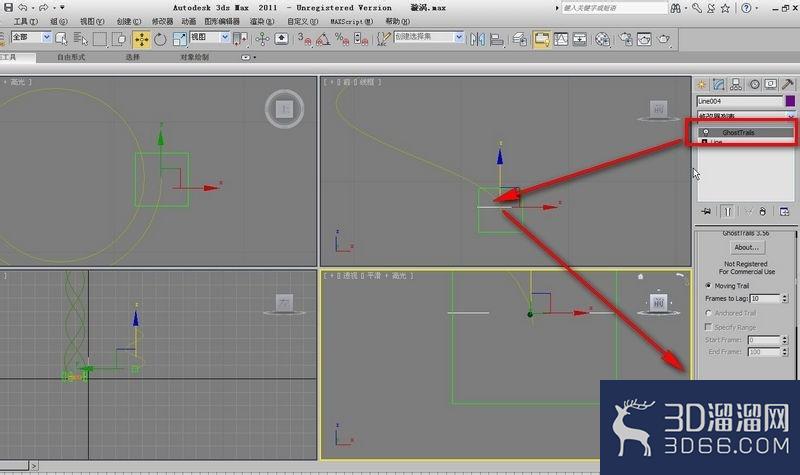Expand the help menu arrow beside question mark
Image resolution: width=800 pixels, height=475 pixels.
pyautogui.click(x=757, y=8)
